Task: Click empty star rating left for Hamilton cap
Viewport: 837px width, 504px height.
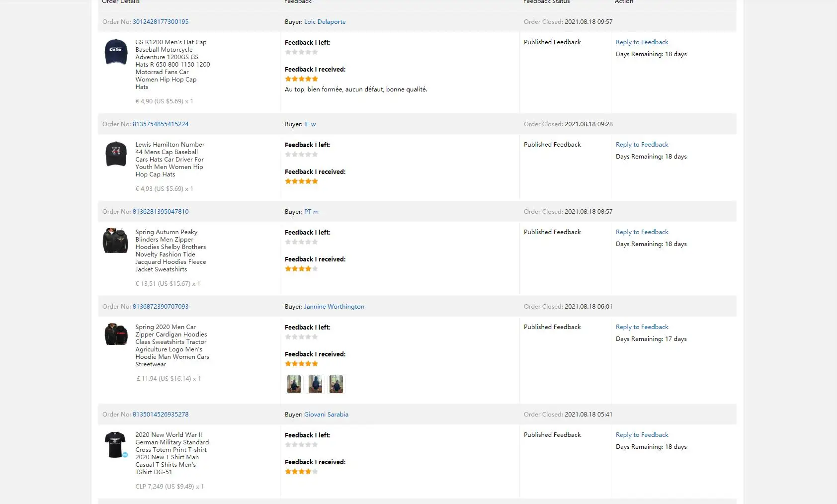Action: [x=301, y=155]
